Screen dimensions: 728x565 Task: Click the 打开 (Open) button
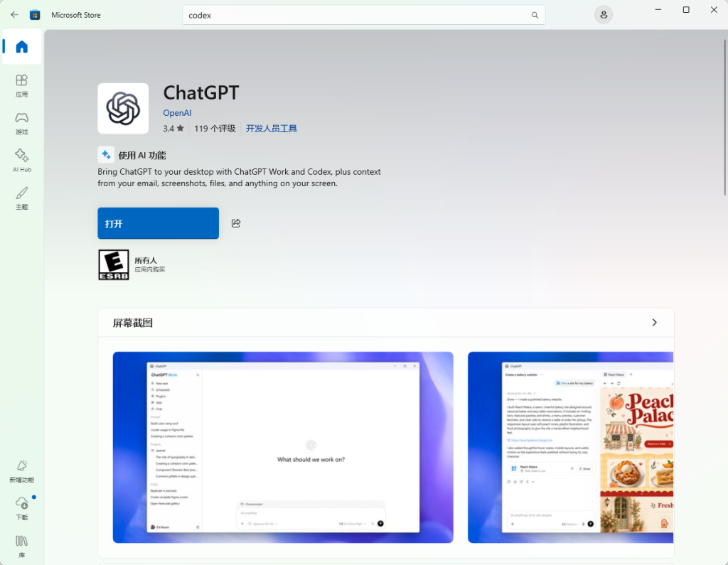pyautogui.click(x=158, y=223)
